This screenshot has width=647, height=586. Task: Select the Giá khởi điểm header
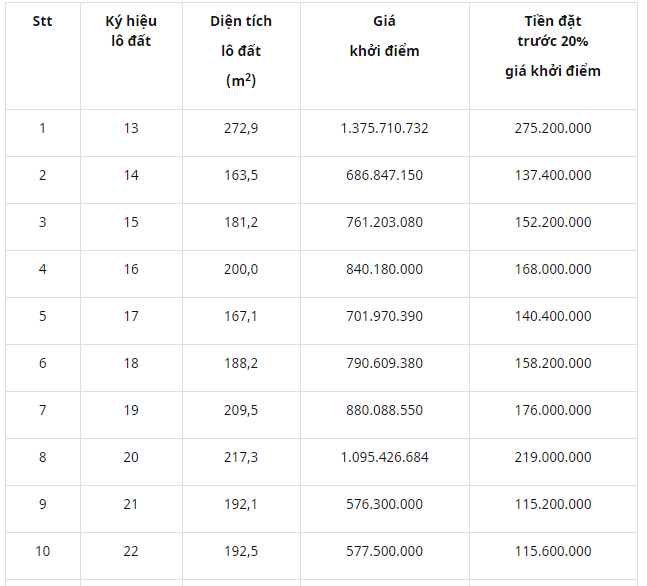385,36
